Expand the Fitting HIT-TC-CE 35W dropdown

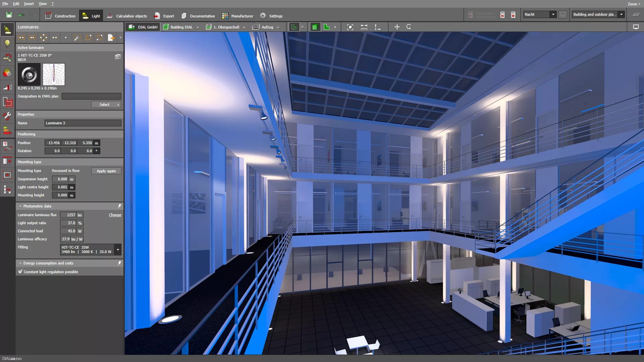[x=118, y=249]
